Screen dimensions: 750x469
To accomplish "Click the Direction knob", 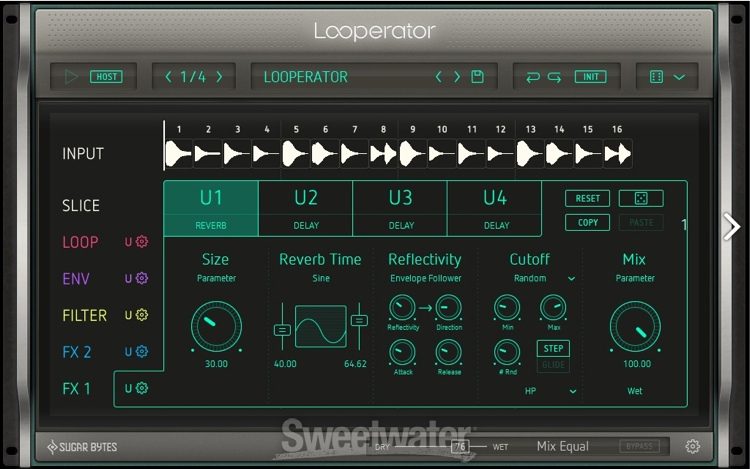I will tap(448, 308).
